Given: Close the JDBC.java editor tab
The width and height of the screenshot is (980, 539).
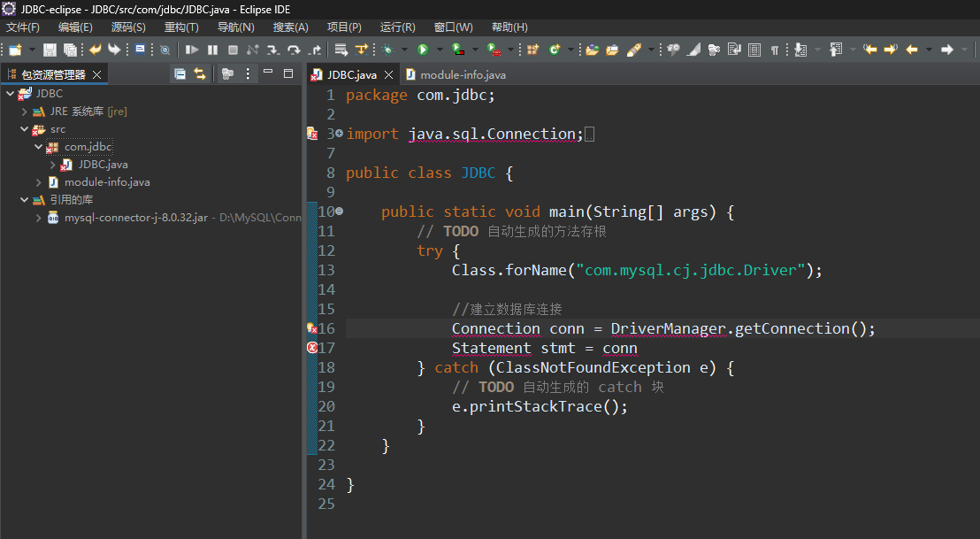Looking at the screenshot, I should (x=388, y=75).
